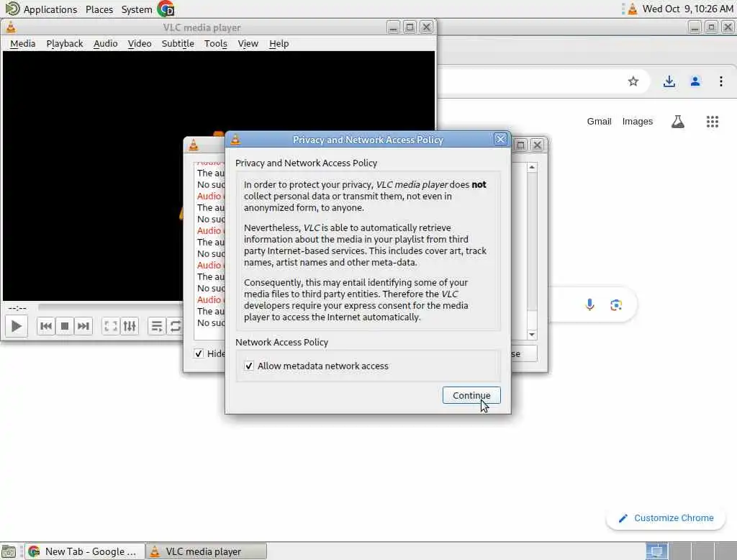This screenshot has height=560, width=737.
Task: Open the View menu in VLC
Action: click(248, 43)
